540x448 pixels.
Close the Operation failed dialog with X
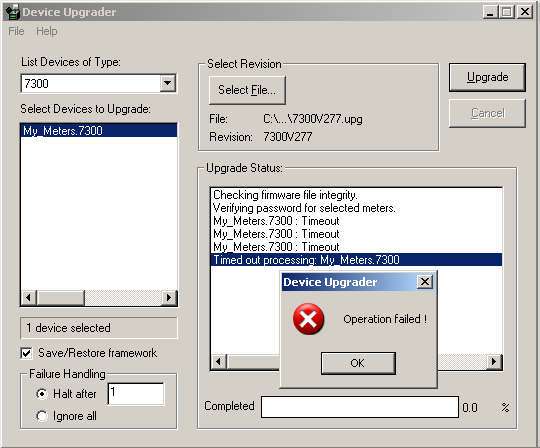(x=425, y=282)
